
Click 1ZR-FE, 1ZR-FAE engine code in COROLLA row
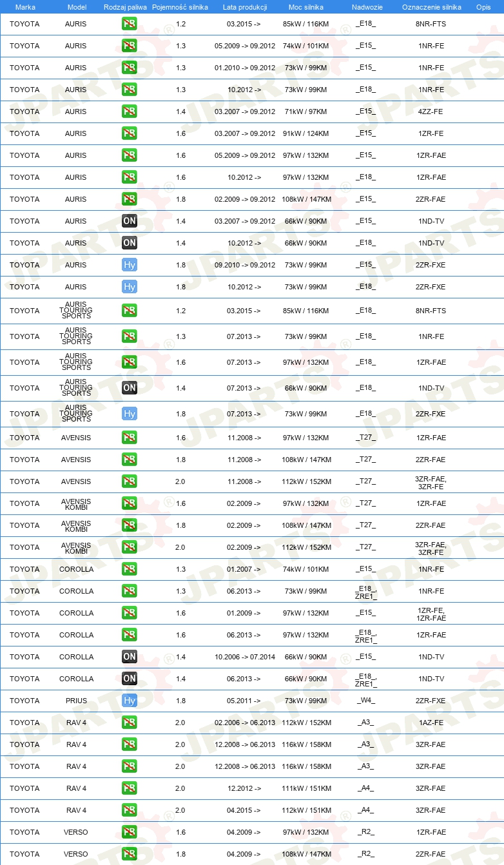(x=431, y=614)
